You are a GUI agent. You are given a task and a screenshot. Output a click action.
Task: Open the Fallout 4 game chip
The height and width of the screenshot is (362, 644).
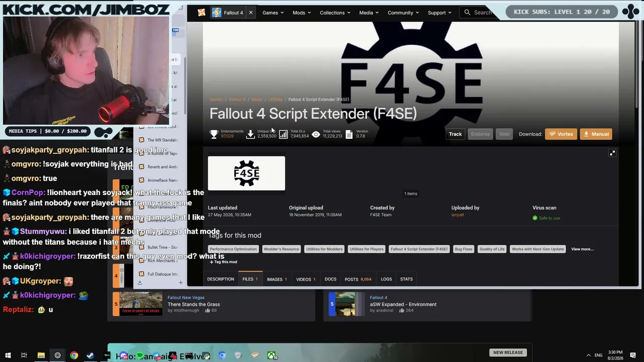click(228, 13)
